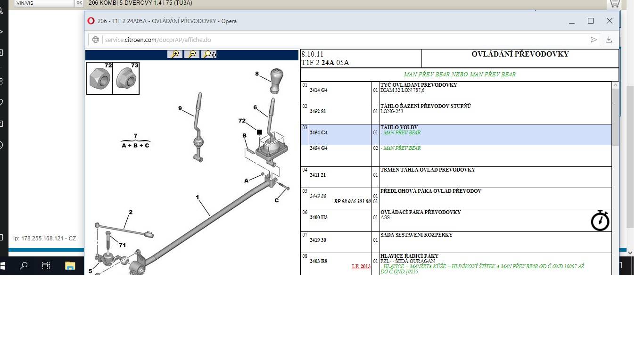Zoom in on the parts diagram
Screen dimensions: 644x362
tap(175, 54)
